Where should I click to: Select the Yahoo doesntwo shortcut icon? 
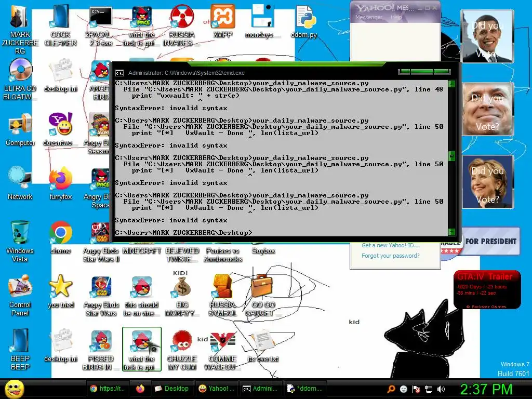(60, 124)
